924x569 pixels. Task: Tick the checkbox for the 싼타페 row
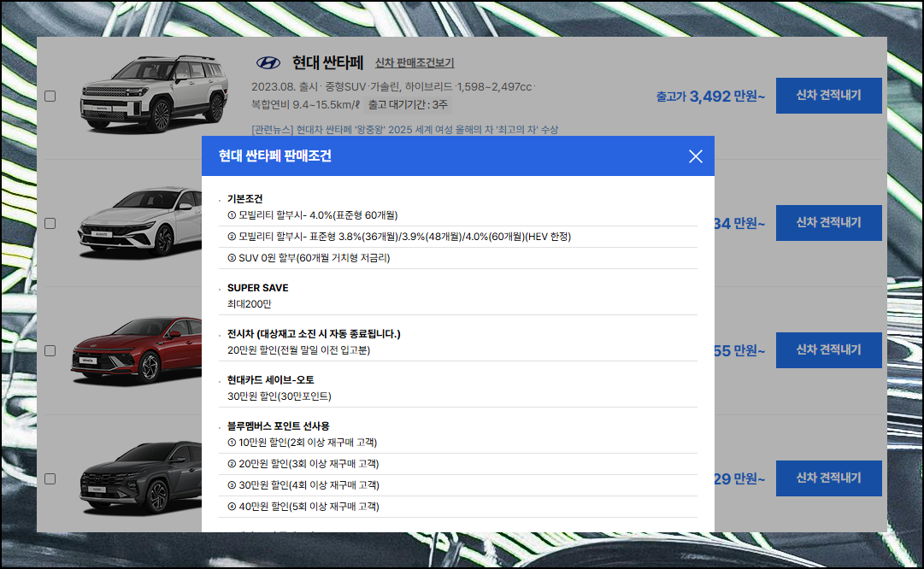pos(50,96)
